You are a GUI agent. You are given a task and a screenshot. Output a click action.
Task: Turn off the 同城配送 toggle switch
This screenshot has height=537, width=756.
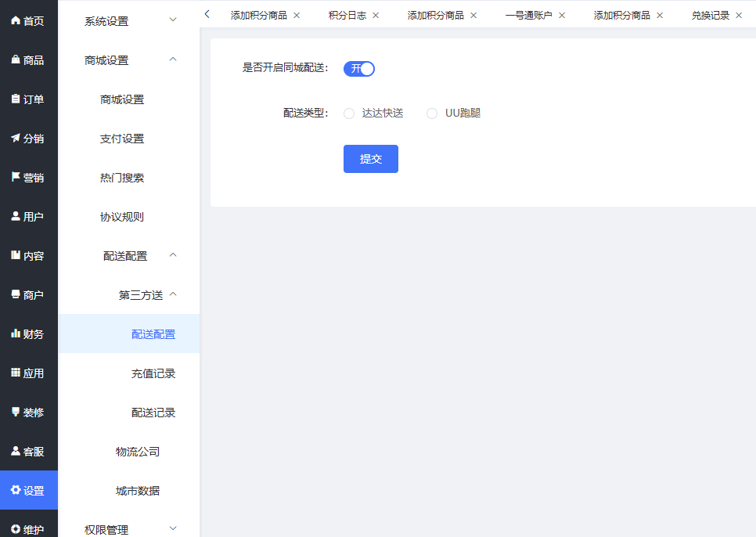coord(359,69)
